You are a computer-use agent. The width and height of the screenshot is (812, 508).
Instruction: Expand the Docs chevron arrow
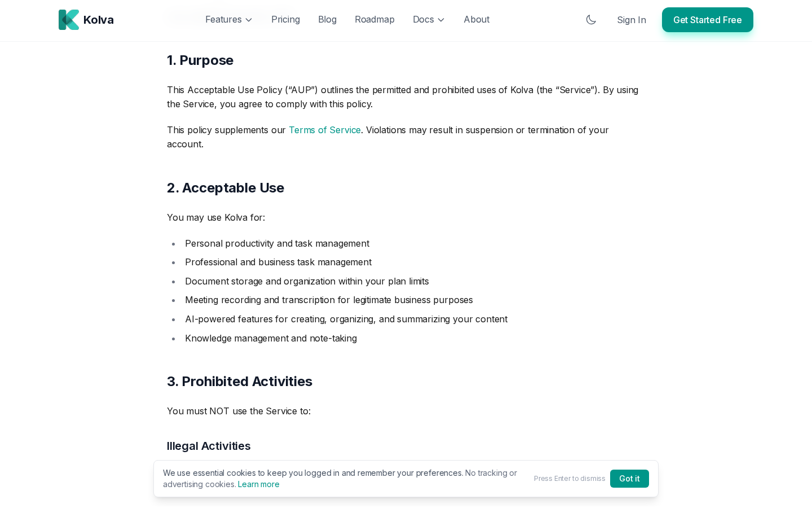441,20
